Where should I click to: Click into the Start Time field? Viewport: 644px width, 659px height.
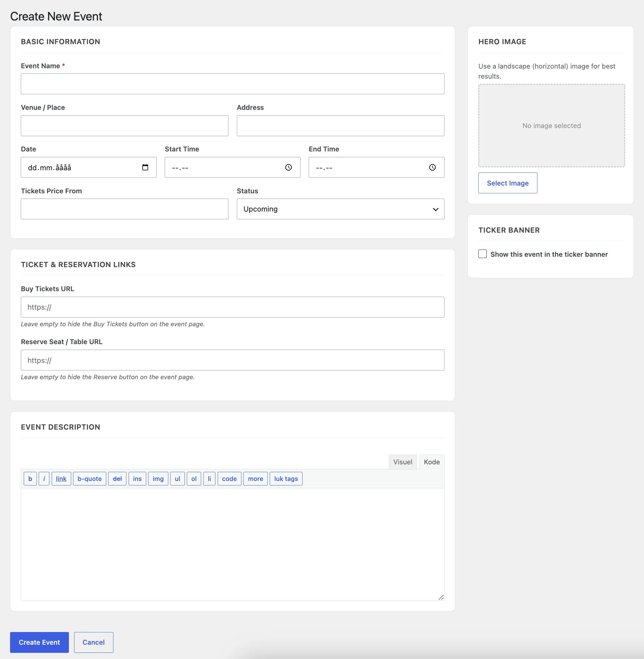233,167
